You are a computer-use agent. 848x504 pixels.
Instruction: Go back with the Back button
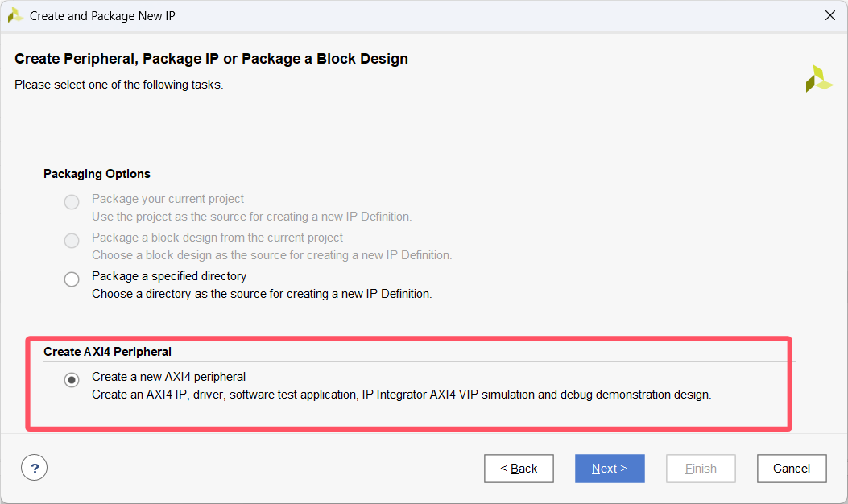519,469
